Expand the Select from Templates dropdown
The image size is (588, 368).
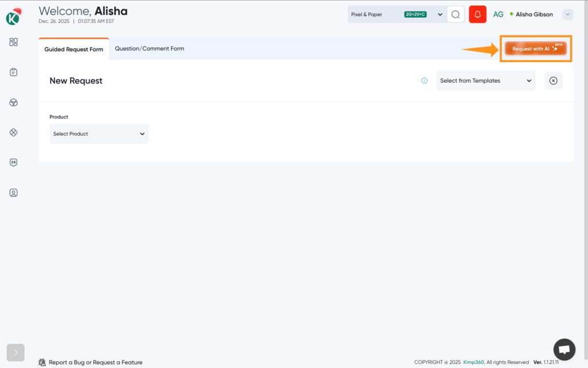click(x=485, y=80)
